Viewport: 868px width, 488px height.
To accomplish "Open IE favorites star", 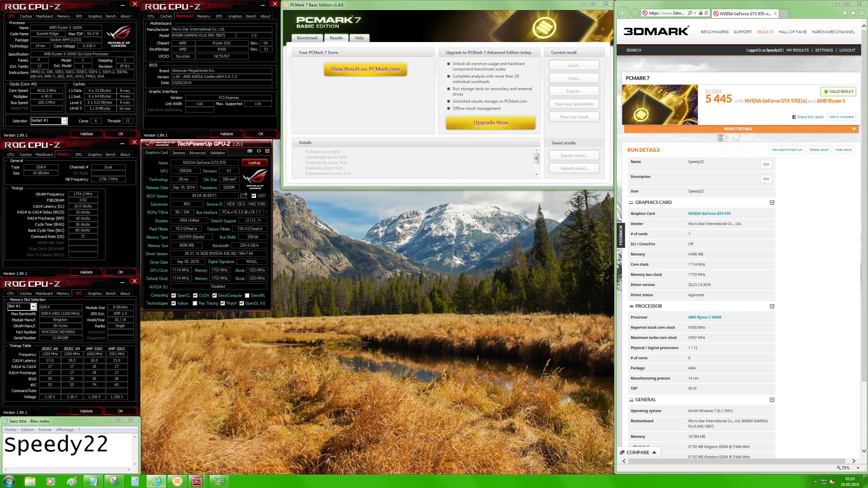I will pyautogui.click(x=853, y=13).
